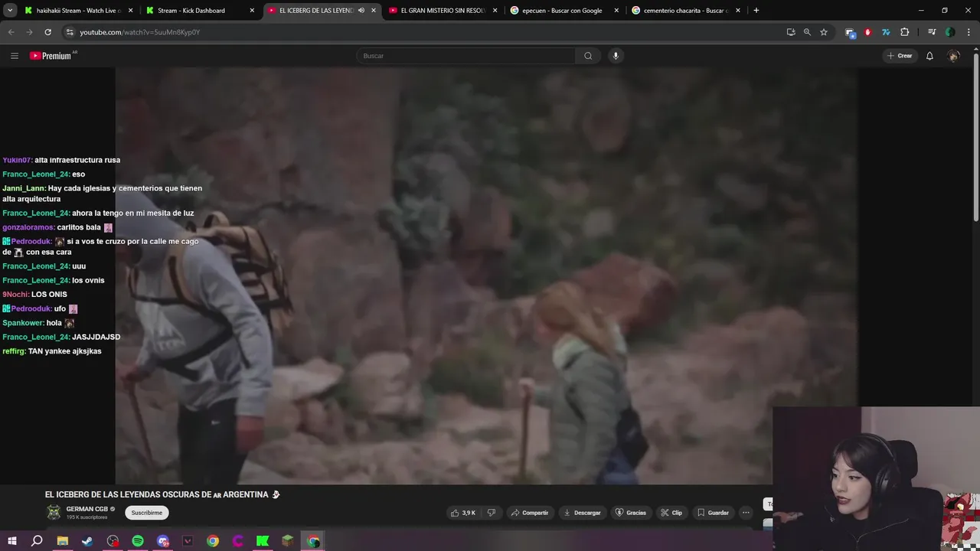Like the video with thumbs up
980x551 pixels.
pos(463,513)
